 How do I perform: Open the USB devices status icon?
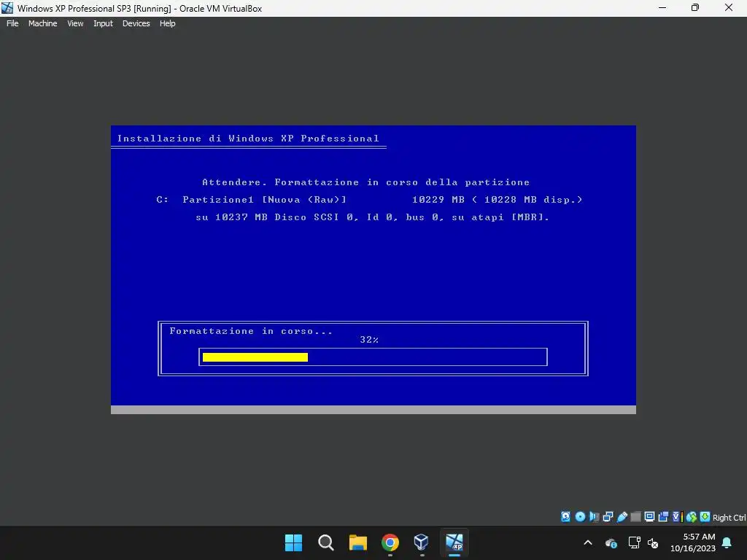click(622, 517)
